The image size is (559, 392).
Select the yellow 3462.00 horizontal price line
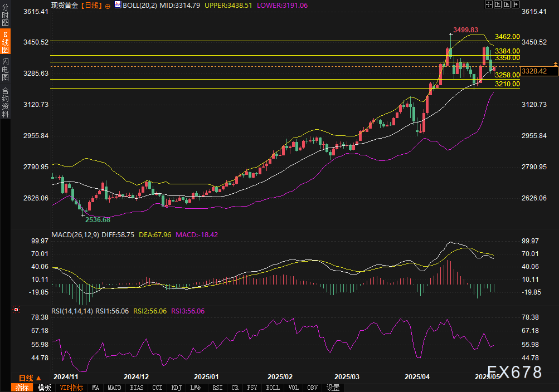tap(279, 41)
